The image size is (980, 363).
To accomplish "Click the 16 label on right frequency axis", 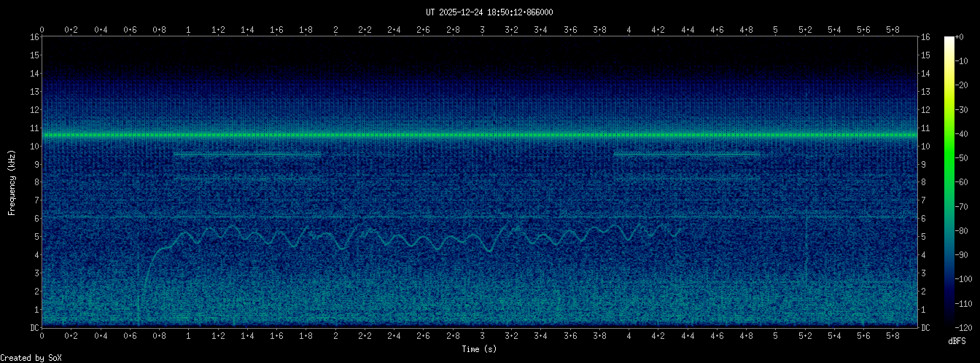I will tap(925, 37).
